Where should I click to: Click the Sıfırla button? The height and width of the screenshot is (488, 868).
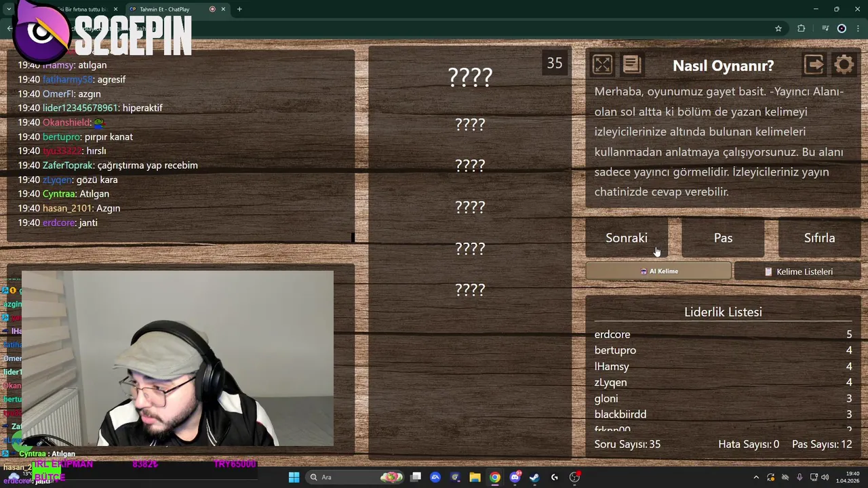point(819,238)
